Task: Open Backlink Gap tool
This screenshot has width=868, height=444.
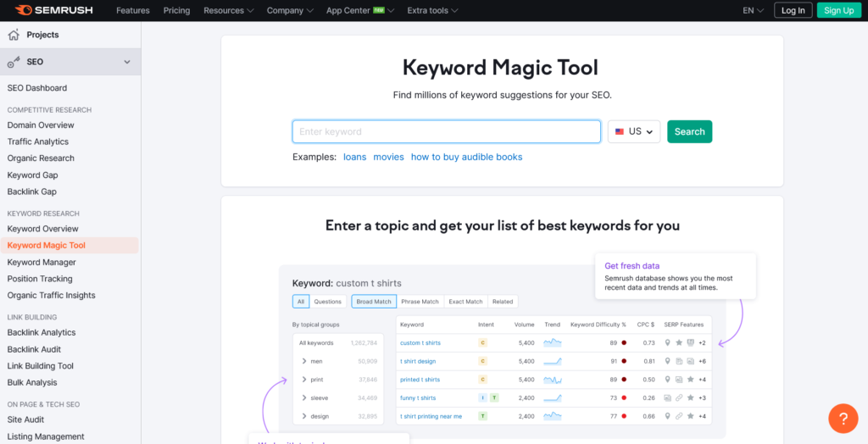Action: pos(32,191)
